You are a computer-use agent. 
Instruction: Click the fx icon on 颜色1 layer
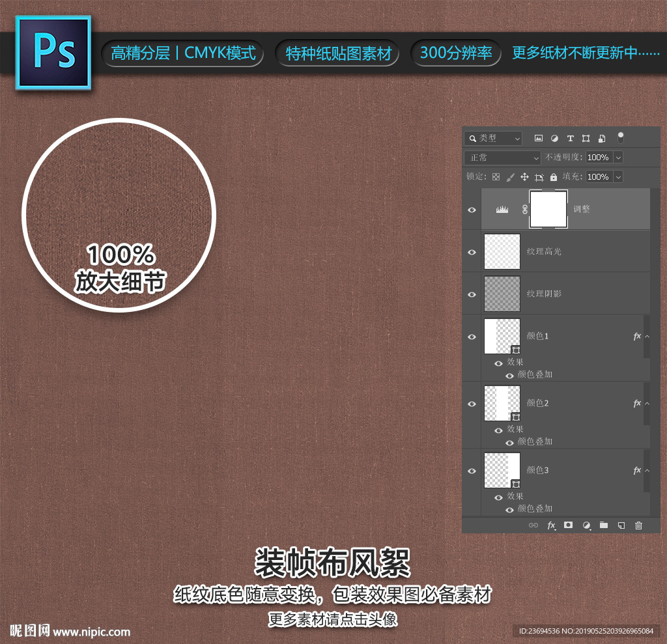637,337
